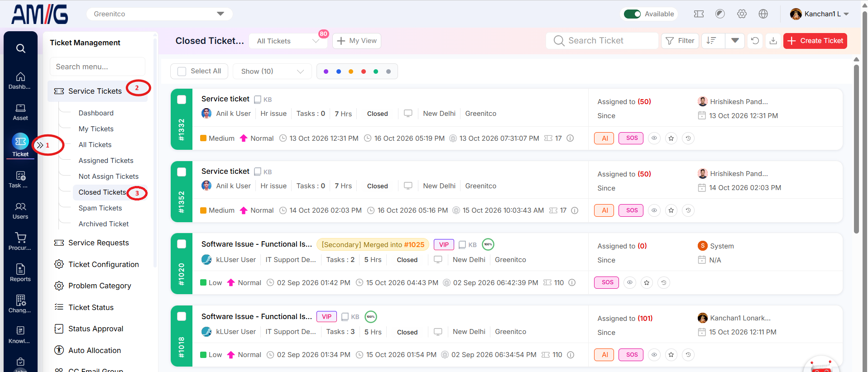Open Assigned Tickets menu item
This screenshot has width=868, height=372.
coord(106,161)
